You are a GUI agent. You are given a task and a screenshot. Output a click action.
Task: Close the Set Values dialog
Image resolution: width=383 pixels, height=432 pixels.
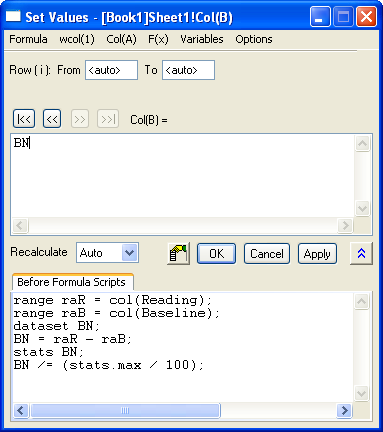click(366, 17)
